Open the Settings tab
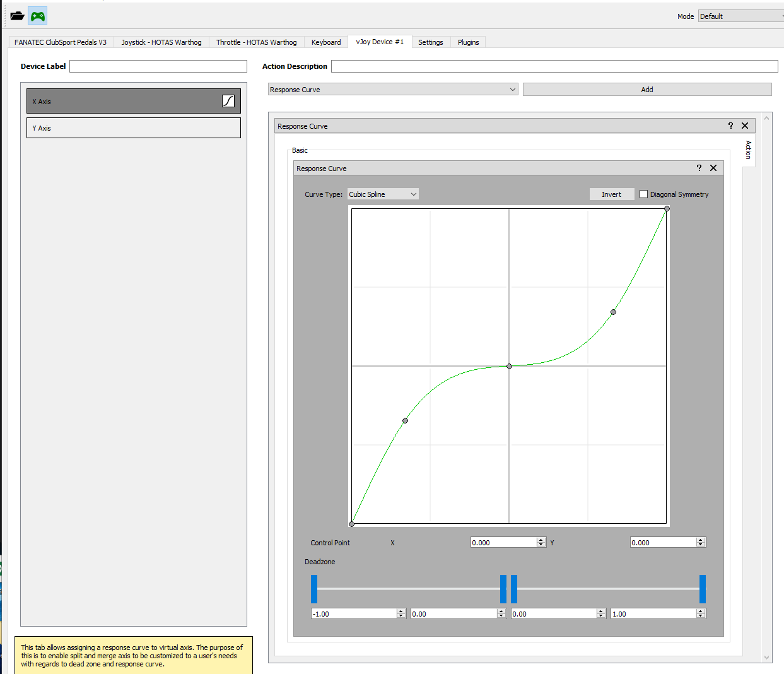 (x=430, y=42)
